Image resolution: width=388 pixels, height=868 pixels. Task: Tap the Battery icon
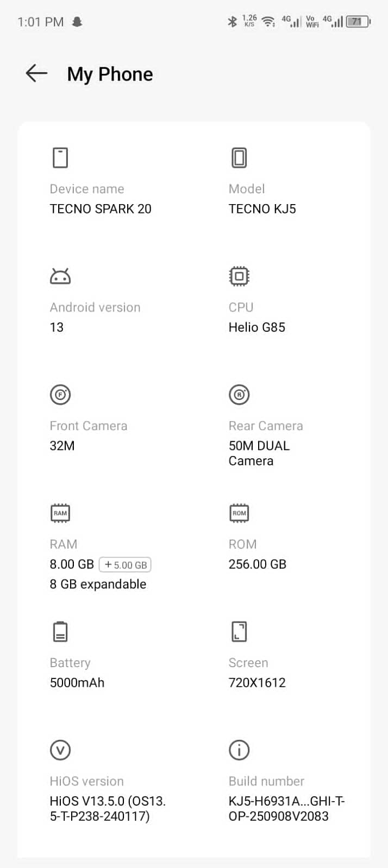[x=60, y=631]
